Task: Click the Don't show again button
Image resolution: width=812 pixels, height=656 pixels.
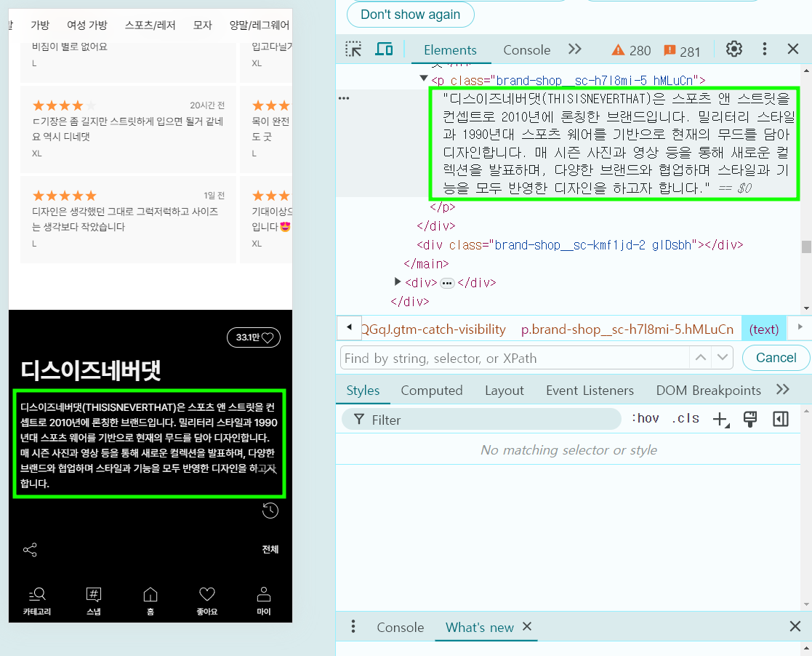Action: point(410,14)
